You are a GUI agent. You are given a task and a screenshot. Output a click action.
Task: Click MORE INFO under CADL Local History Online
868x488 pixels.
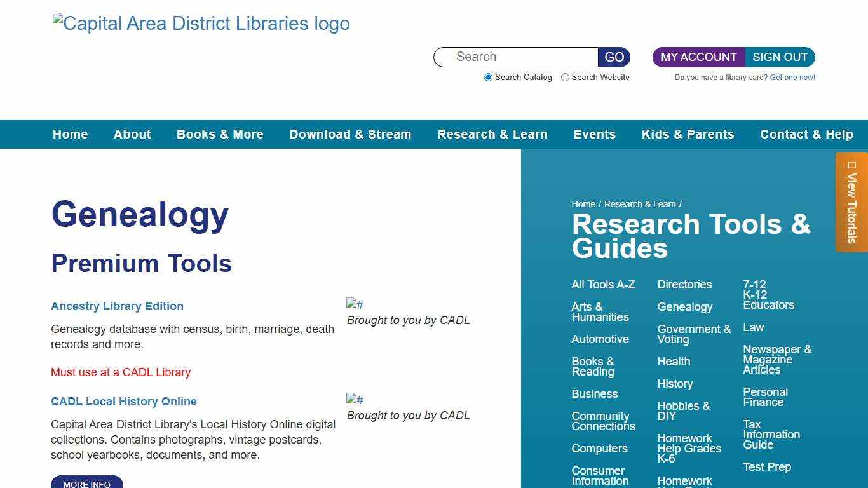click(x=87, y=483)
